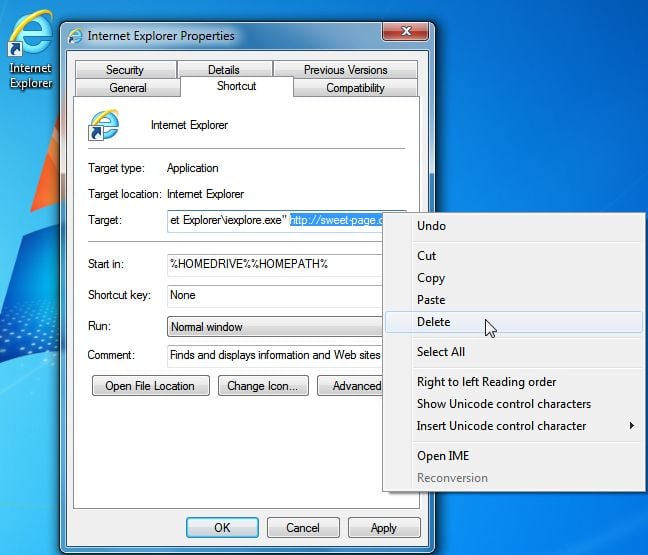
Task: Click the Comment: label
Action: [111, 355]
